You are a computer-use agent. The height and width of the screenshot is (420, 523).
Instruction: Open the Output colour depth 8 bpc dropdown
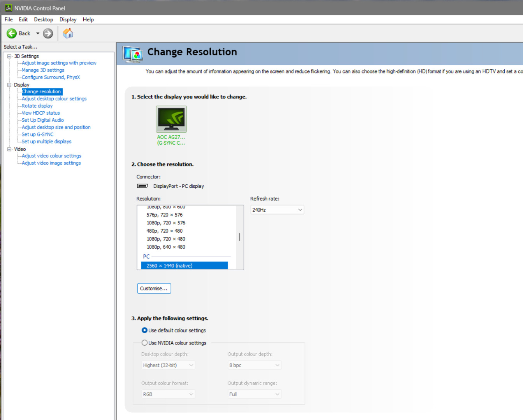tap(254, 365)
